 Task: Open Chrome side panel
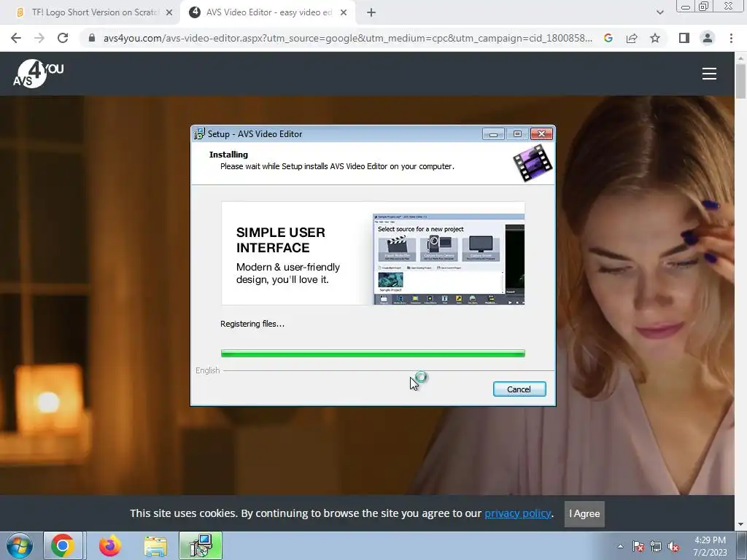(684, 38)
